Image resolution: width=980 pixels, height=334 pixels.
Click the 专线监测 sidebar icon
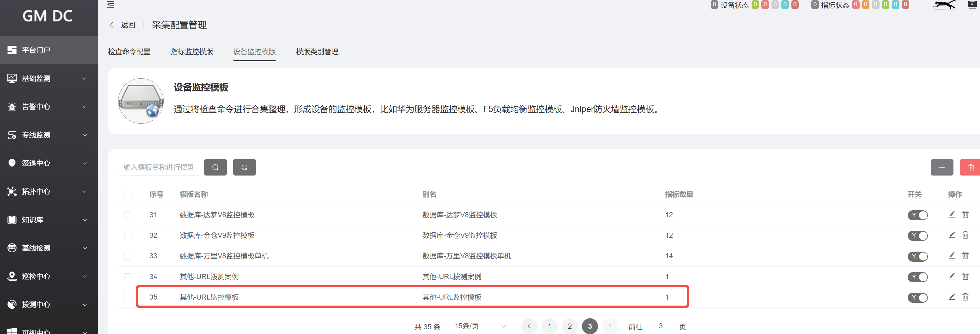12,135
